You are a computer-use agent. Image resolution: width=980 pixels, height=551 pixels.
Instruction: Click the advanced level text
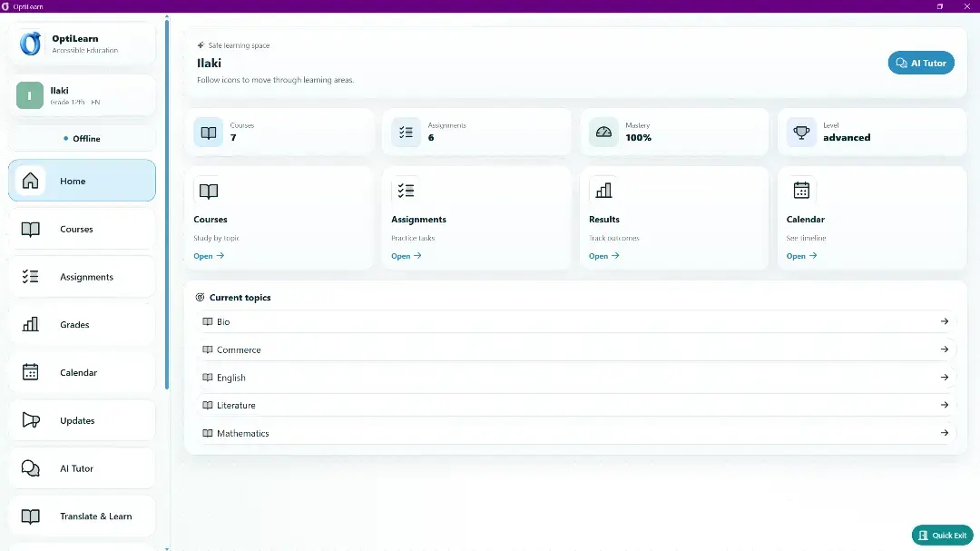(847, 138)
